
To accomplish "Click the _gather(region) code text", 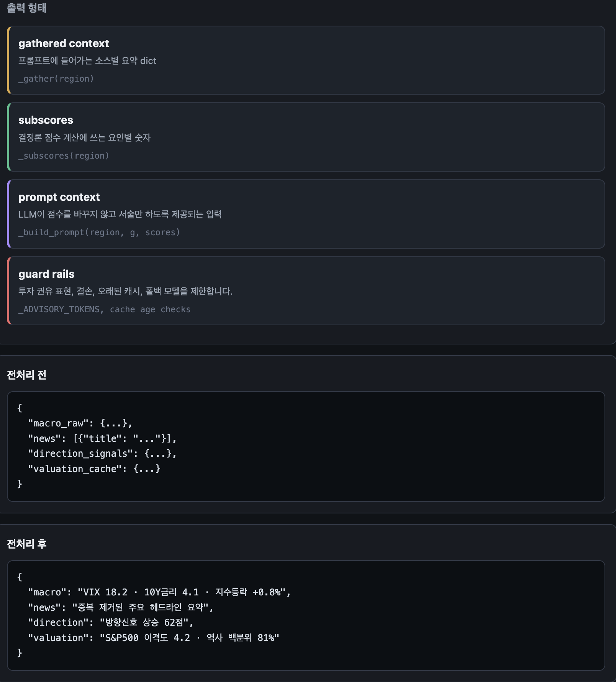I will click(56, 79).
